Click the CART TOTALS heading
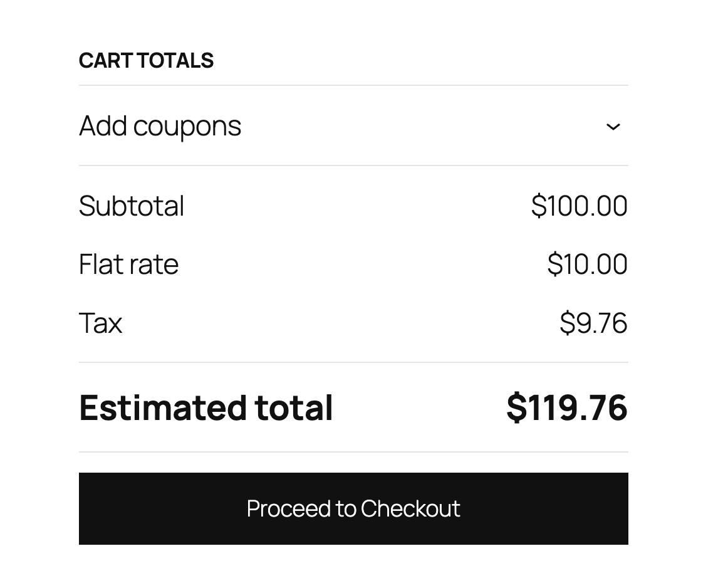This screenshot has height=588, width=728. point(146,60)
